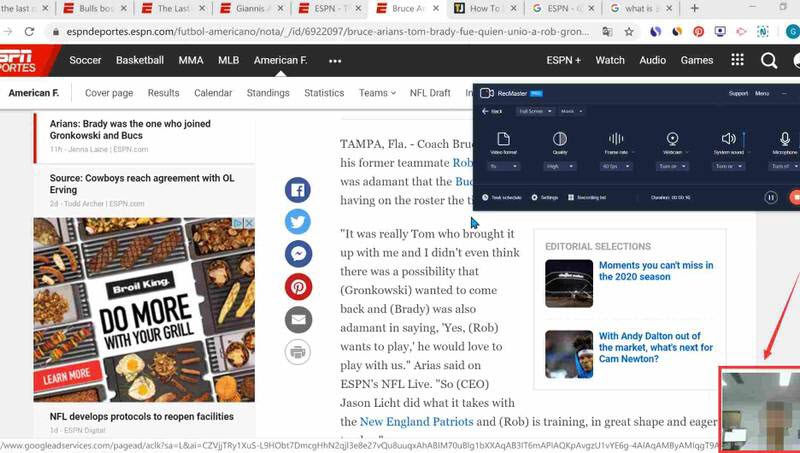The height and width of the screenshot is (453, 800).
Task: Switch to How To browser tab
Action: pos(484,8)
